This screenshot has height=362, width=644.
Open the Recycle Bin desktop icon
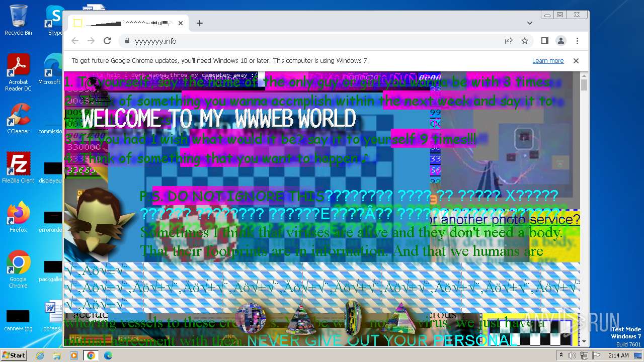pos(18,20)
